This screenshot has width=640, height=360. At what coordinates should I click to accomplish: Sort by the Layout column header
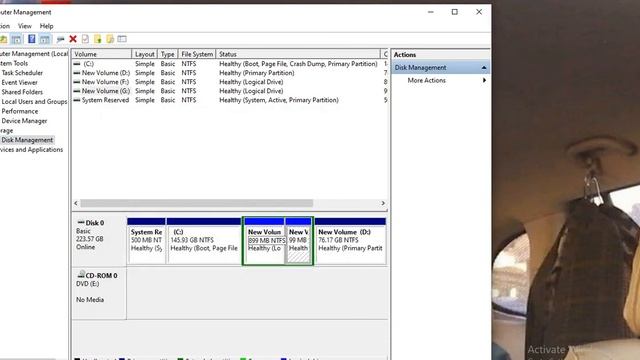point(144,54)
